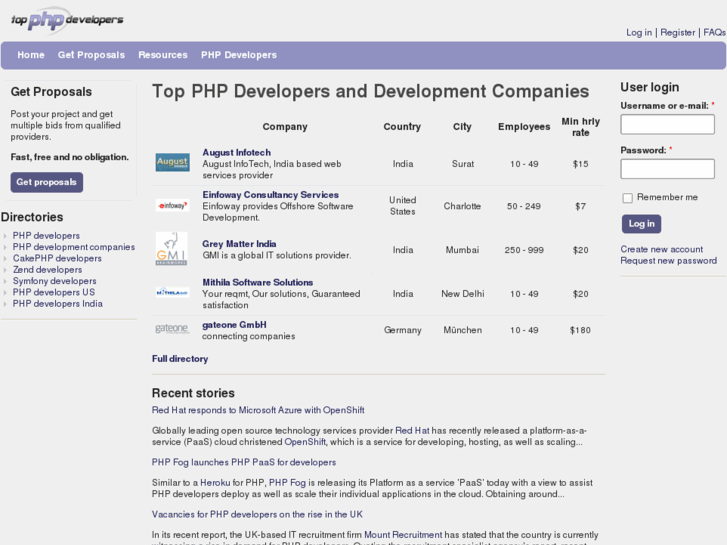
Task: Open the FAQs link
Action: (x=714, y=32)
